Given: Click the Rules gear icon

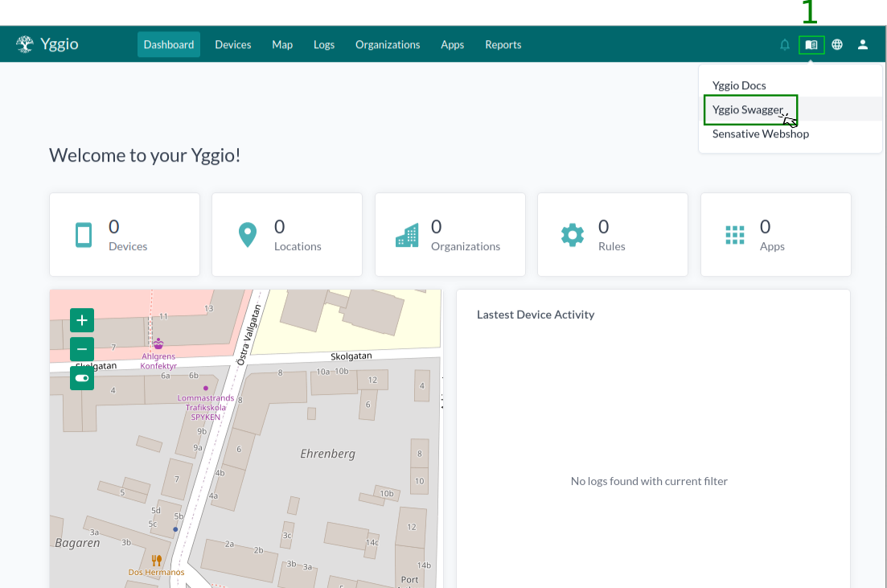Looking at the screenshot, I should pyautogui.click(x=573, y=235).
